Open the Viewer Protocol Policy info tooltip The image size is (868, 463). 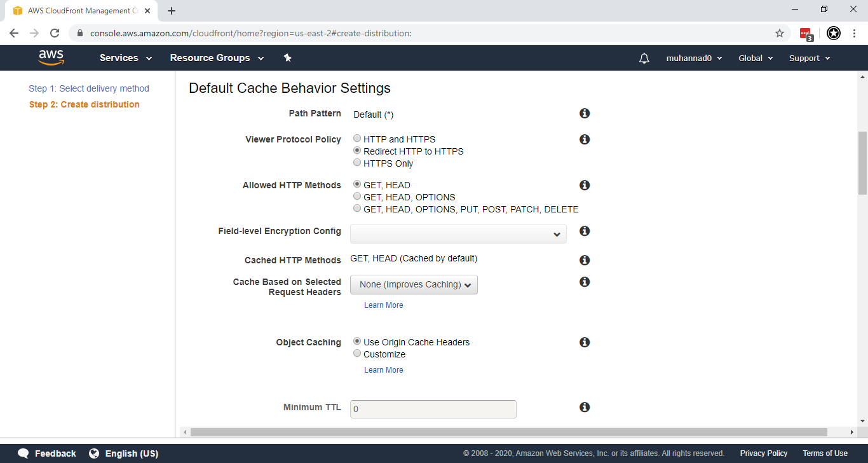click(584, 139)
